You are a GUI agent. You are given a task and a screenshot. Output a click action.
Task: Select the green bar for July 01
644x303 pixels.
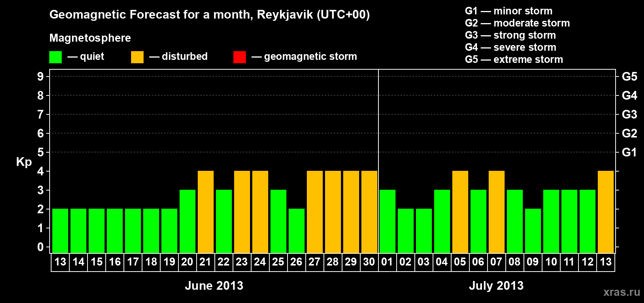coord(388,221)
